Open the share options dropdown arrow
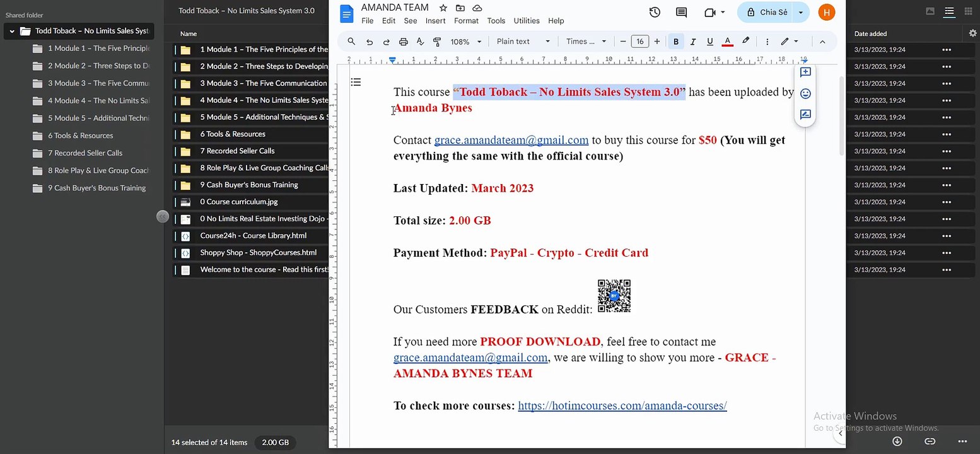This screenshot has width=980, height=454. point(801,12)
